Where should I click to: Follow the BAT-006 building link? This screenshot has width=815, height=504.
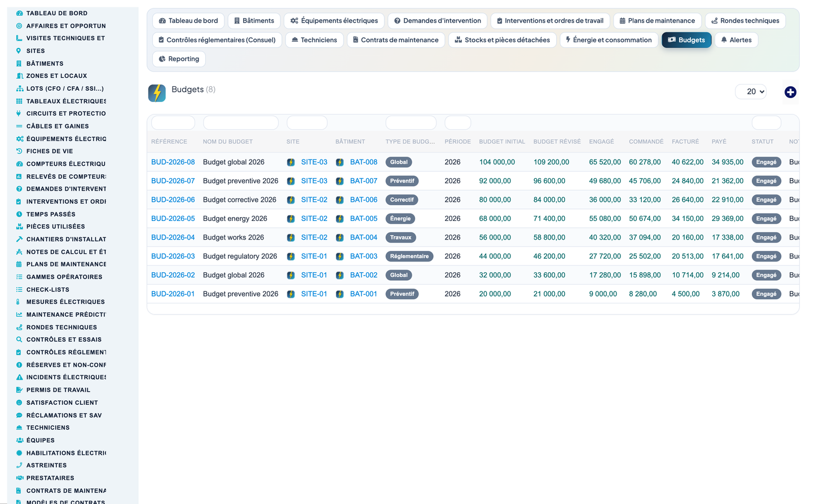click(363, 200)
